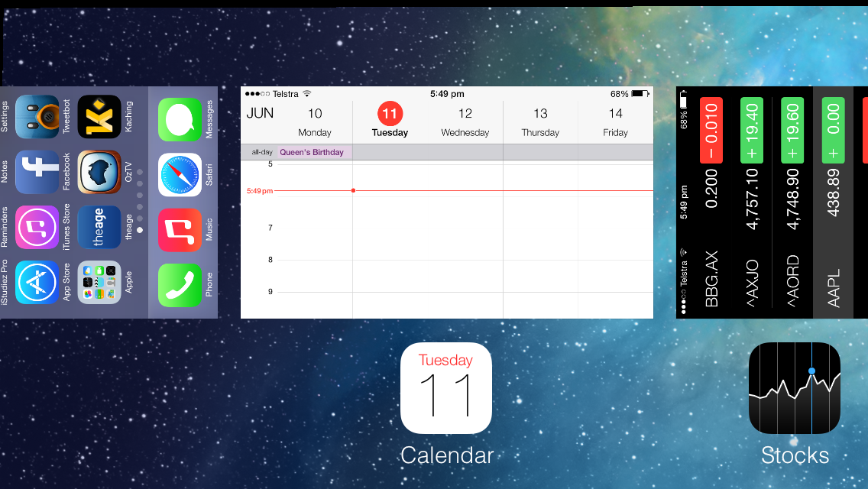This screenshot has height=489, width=868.
Task: Click the 68% battery text in Calendar status bar
Action: pos(620,94)
